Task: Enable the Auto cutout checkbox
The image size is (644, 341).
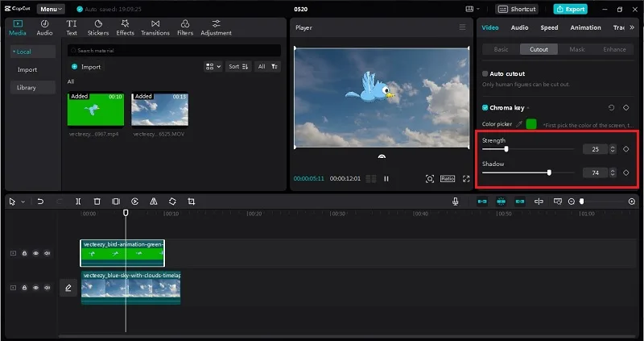Action: [485, 73]
